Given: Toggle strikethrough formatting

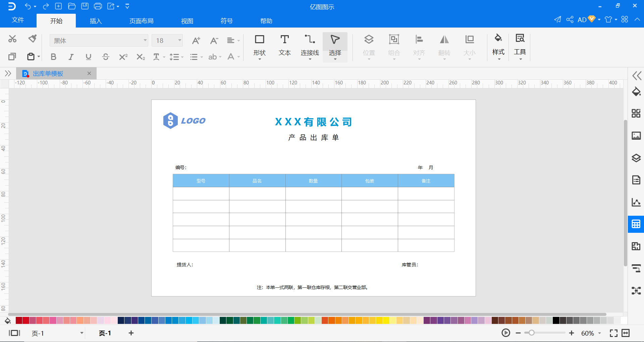Looking at the screenshot, I should tap(106, 57).
